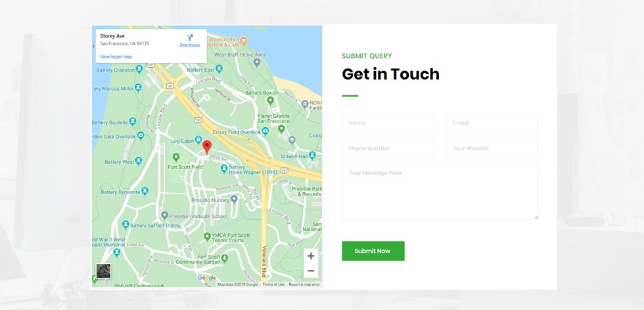The image size is (644, 310).
Task: Select the Golden Gate Overlook camera marker
Action: point(141,136)
